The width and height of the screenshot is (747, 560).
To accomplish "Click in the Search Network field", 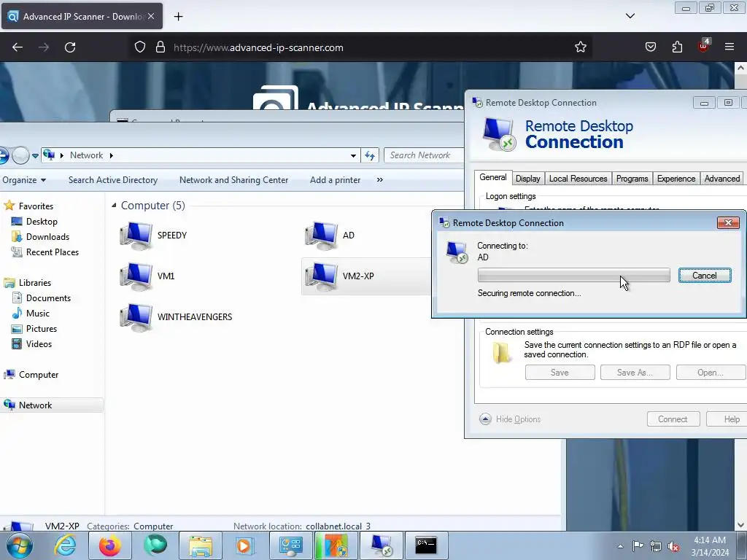I will click(x=424, y=155).
